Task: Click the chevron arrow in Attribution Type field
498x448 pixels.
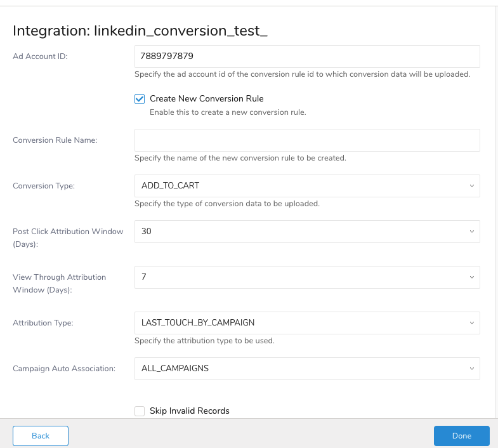Action: pos(471,323)
